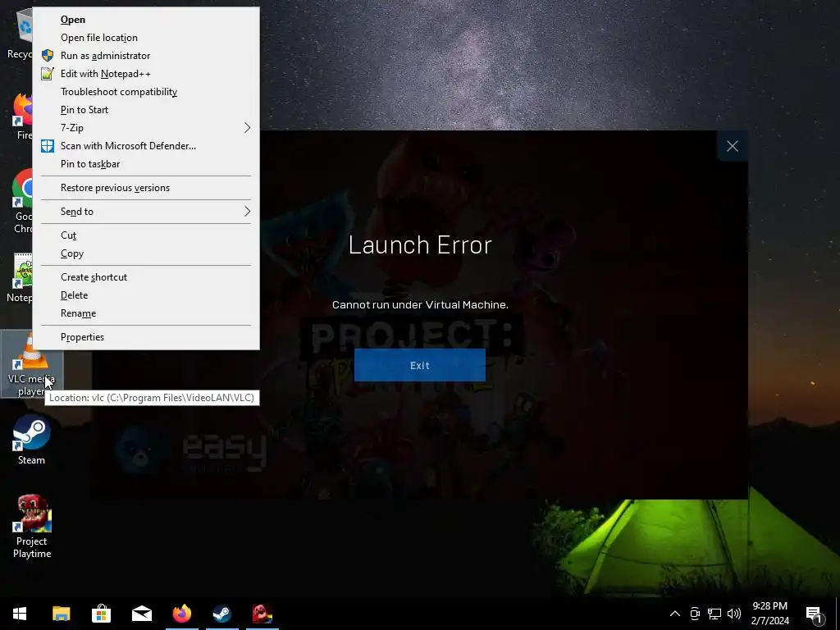Show hidden system tray icons
Viewport: 840px width, 630px height.
(x=675, y=614)
